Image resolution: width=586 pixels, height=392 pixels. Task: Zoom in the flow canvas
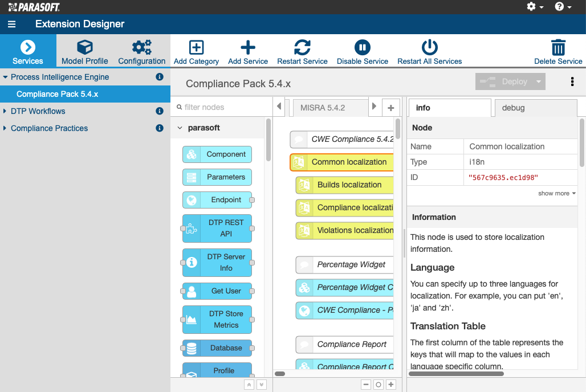pos(391,385)
